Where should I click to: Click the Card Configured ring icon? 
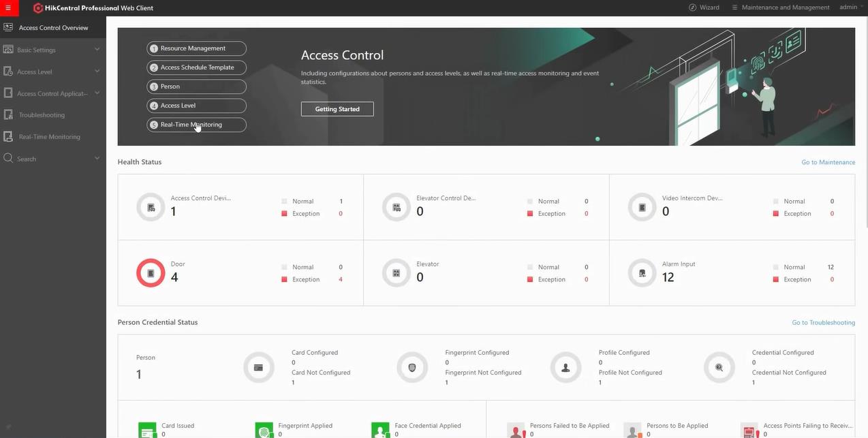(x=258, y=367)
